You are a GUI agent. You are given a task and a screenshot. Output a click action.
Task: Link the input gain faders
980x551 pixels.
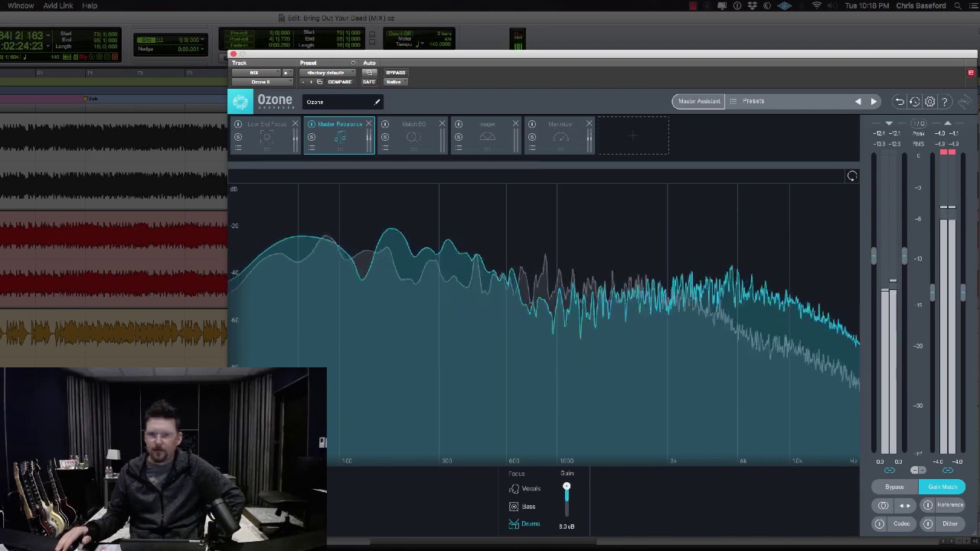click(x=889, y=470)
